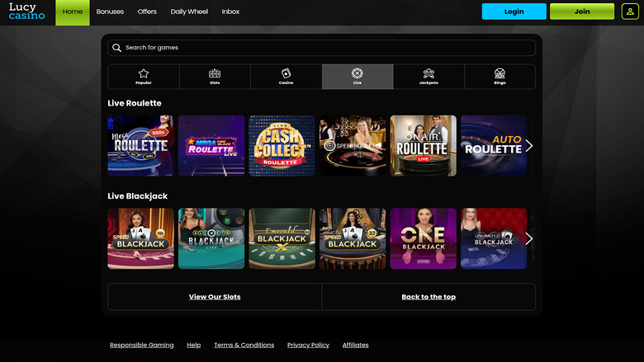Click the Popular star category icon
The image size is (644, 362).
pos(143,73)
